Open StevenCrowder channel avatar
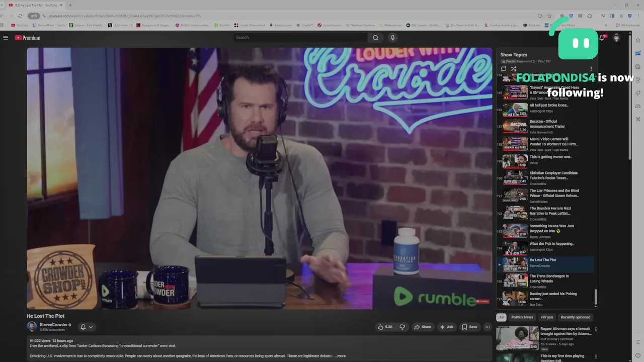 pos(32,327)
